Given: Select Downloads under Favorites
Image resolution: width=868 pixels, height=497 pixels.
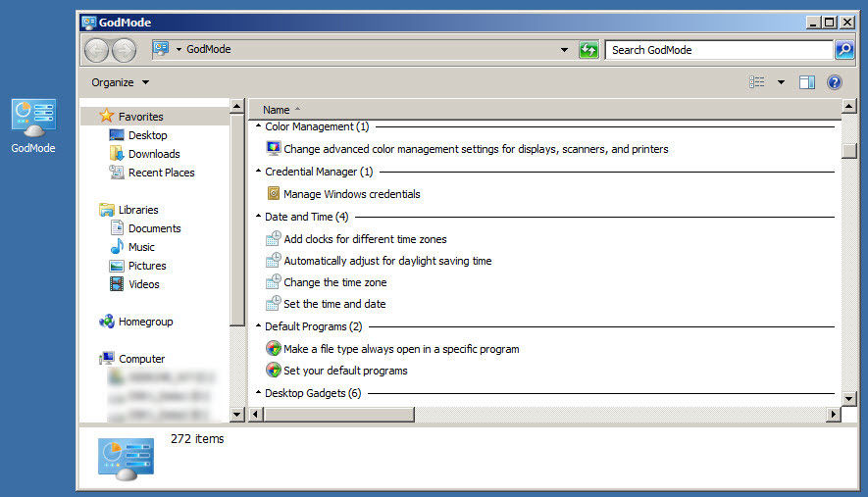Looking at the screenshot, I should pos(154,154).
